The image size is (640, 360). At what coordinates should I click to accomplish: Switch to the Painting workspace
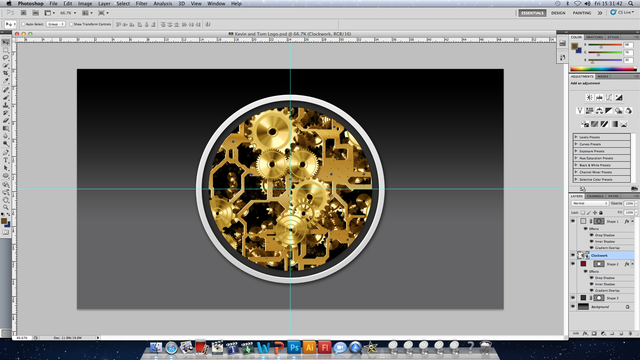582,13
